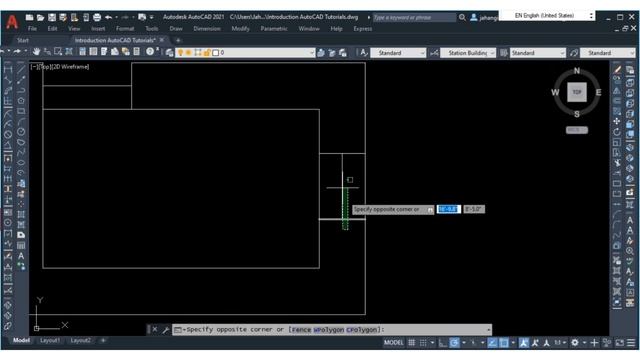This screenshot has width=640, height=360.
Task: Open the Parametric menu
Action: (274, 29)
